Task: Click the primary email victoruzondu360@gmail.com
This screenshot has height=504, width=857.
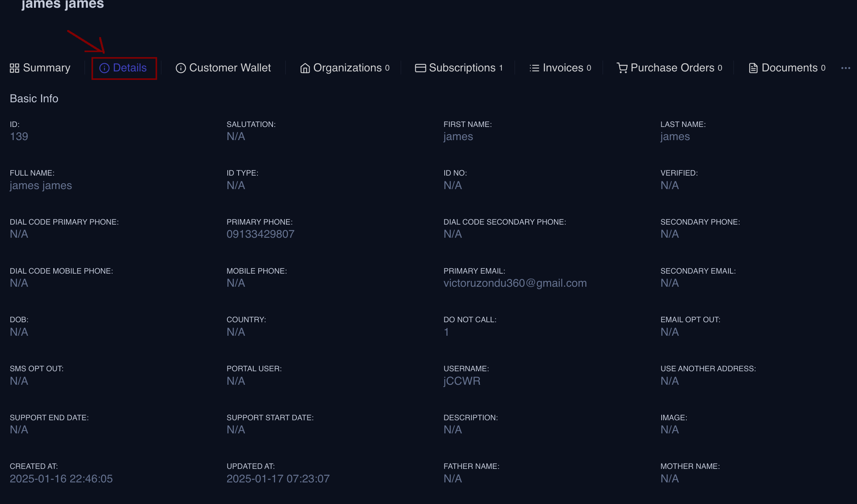Action: (x=515, y=283)
